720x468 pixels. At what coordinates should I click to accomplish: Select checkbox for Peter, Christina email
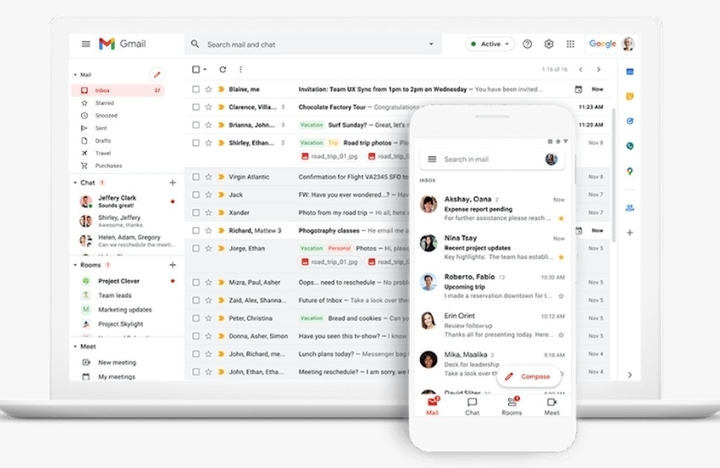coord(196,318)
